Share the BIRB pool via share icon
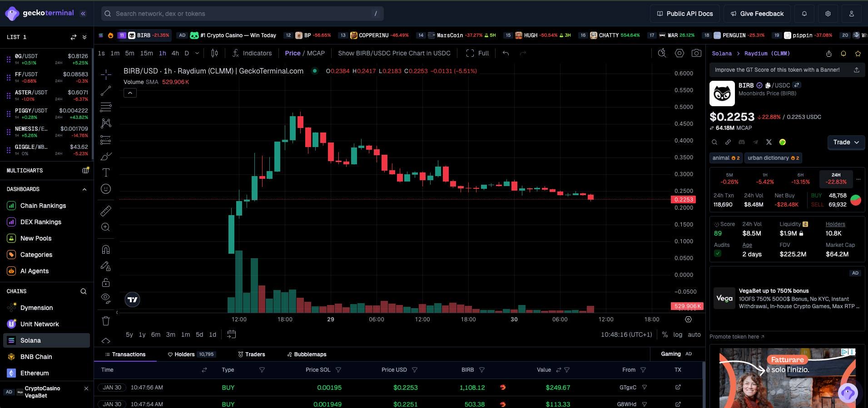868x408 pixels. 829,54
